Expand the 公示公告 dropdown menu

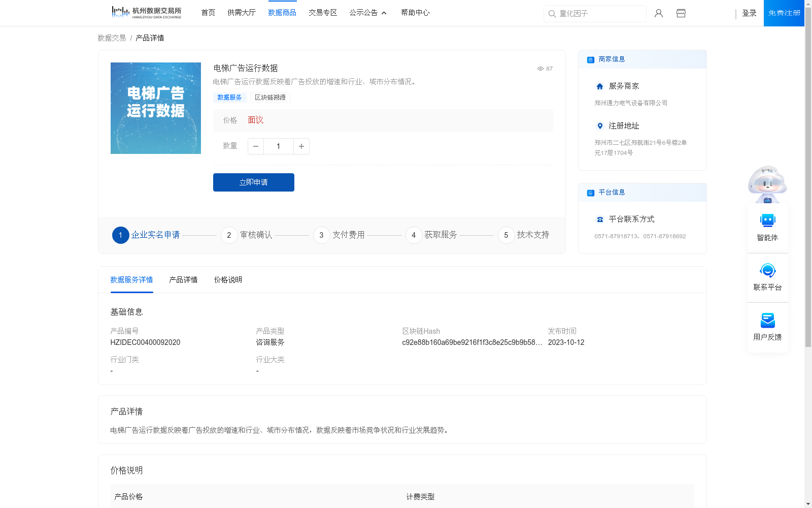tap(368, 13)
